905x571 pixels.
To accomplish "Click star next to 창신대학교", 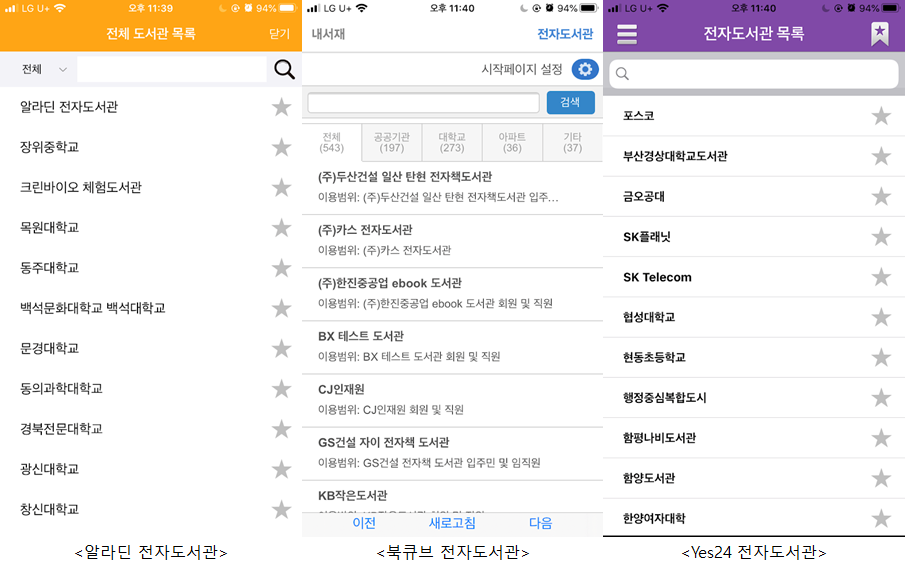I will [282, 510].
